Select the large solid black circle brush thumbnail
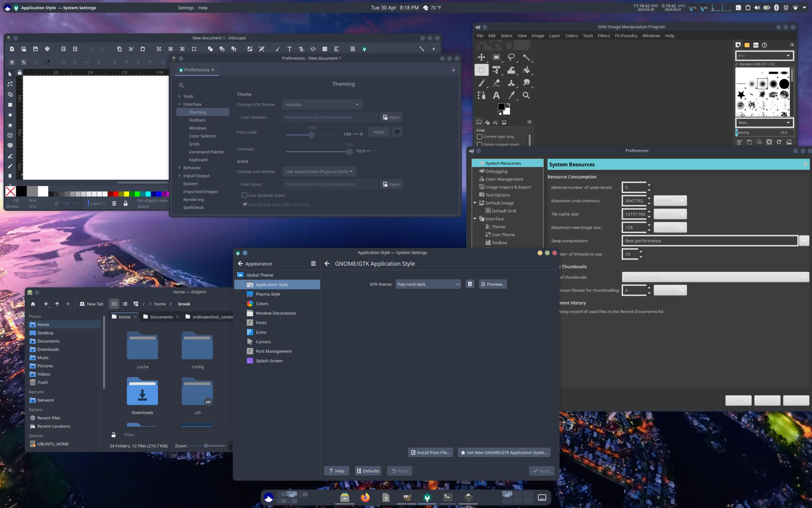 [784, 84]
